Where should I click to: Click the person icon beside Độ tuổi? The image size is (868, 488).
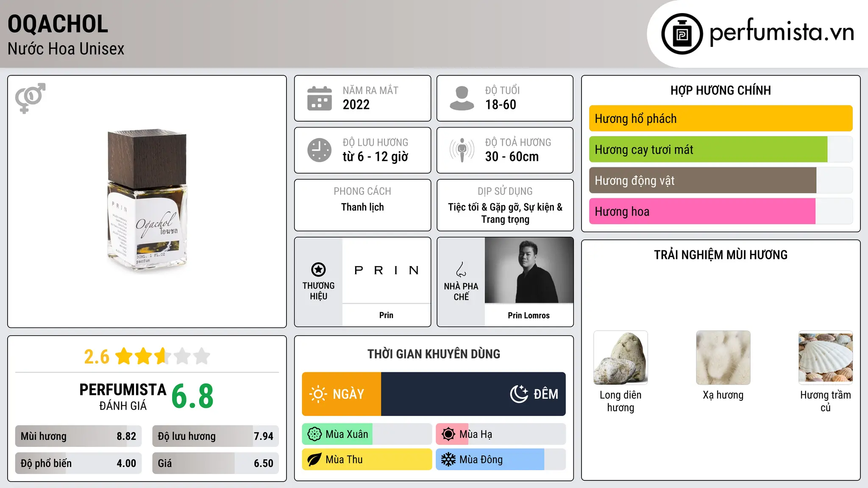[x=462, y=98]
